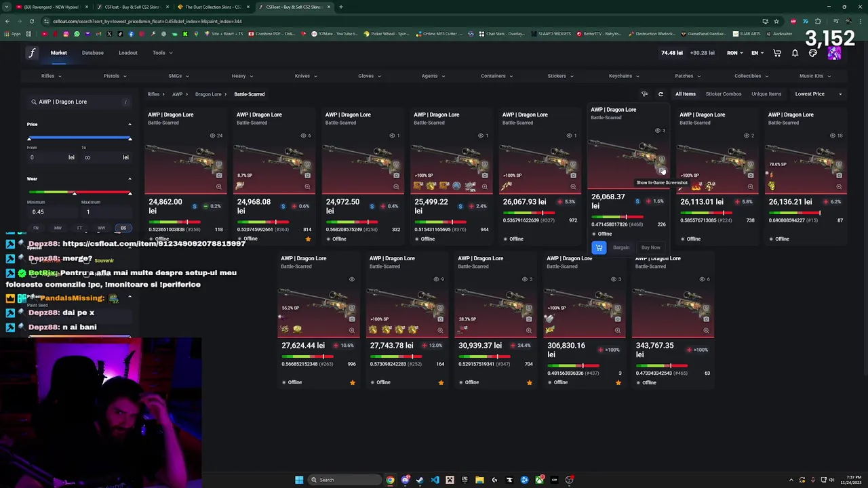Open the shopping cart in the header
This screenshot has width=868, height=488.
click(x=777, y=53)
